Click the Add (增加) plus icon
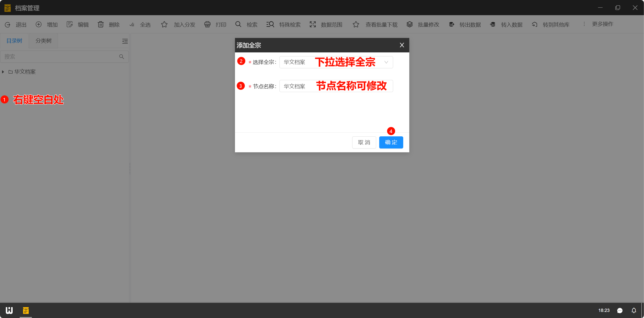The height and width of the screenshot is (318, 644). 38,24
